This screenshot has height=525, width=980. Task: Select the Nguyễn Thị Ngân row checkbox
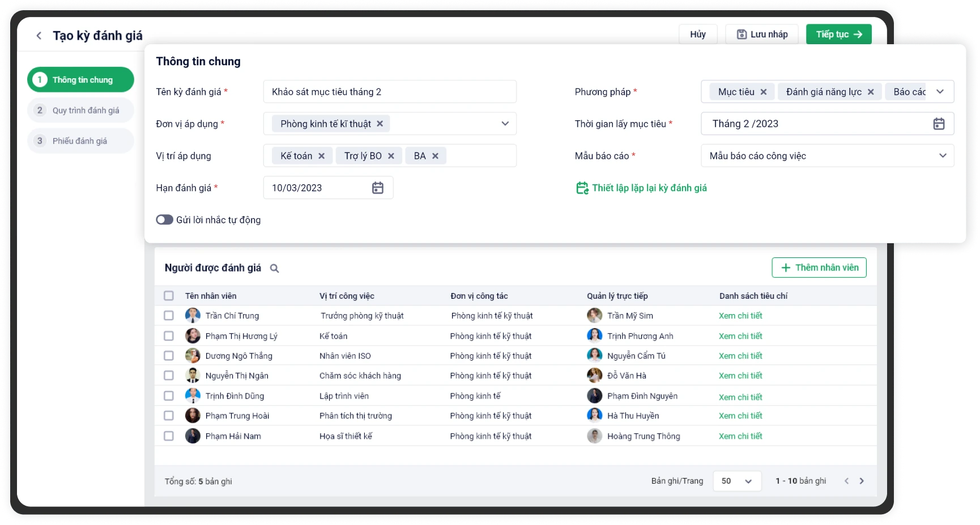pyautogui.click(x=169, y=375)
